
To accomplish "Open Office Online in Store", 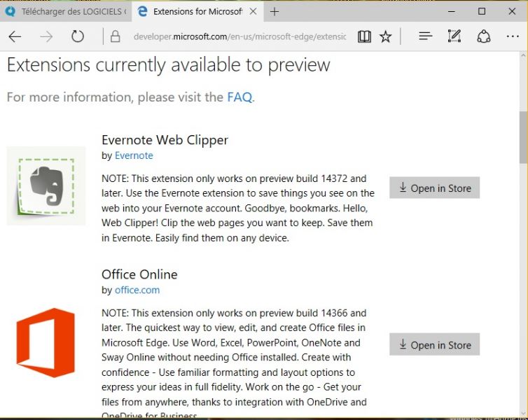I will pos(434,344).
